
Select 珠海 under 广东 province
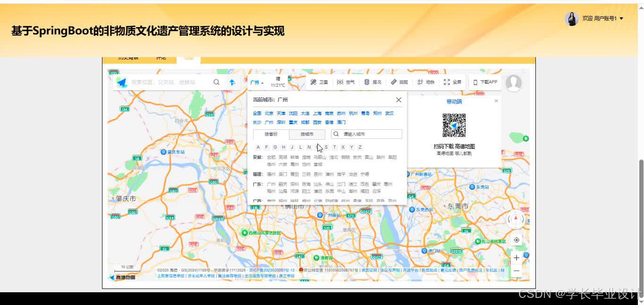pyautogui.click(x=306, y=184)
